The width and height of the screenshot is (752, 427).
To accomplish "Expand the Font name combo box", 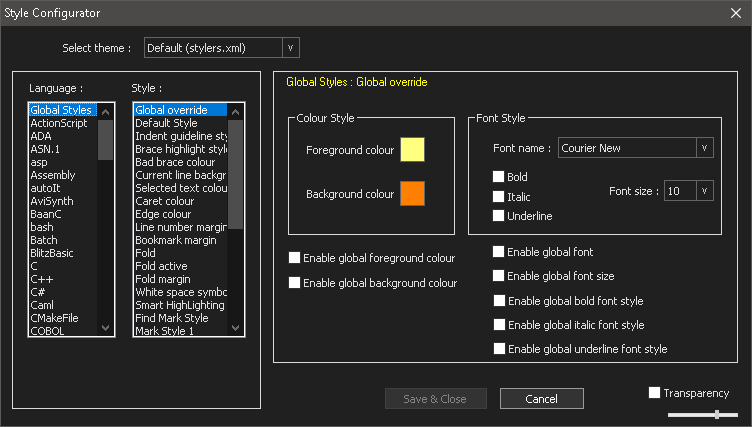I will (x=704, y=148).
